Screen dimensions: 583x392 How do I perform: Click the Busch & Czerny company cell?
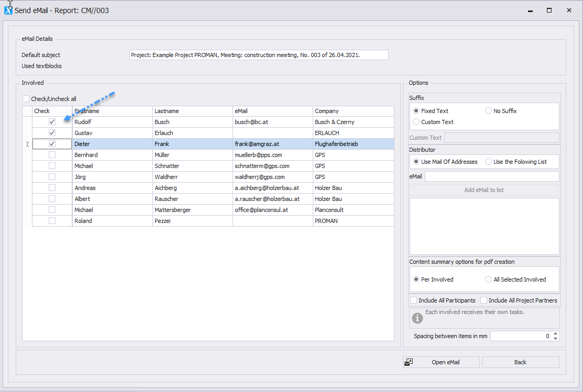[354, 122]
